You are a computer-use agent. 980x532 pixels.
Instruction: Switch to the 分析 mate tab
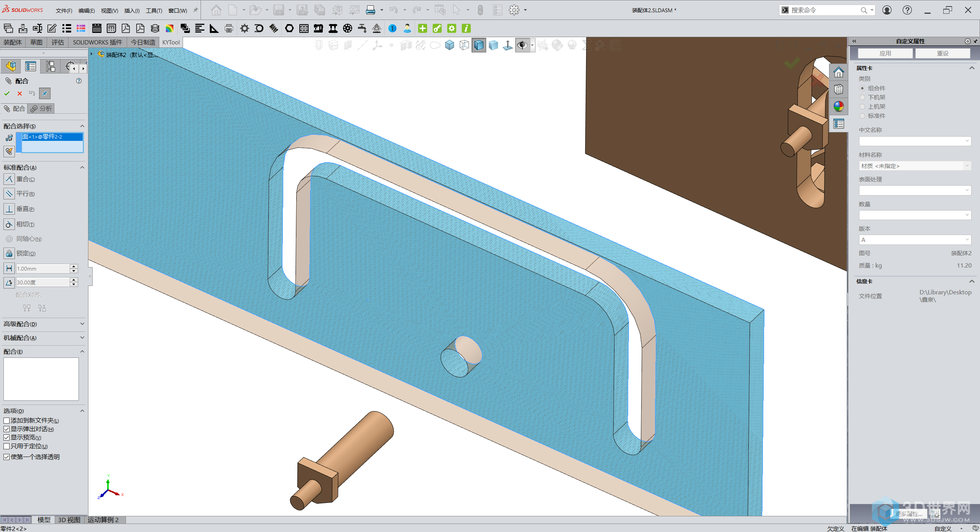pyautogui.click(x=41, y=109)
